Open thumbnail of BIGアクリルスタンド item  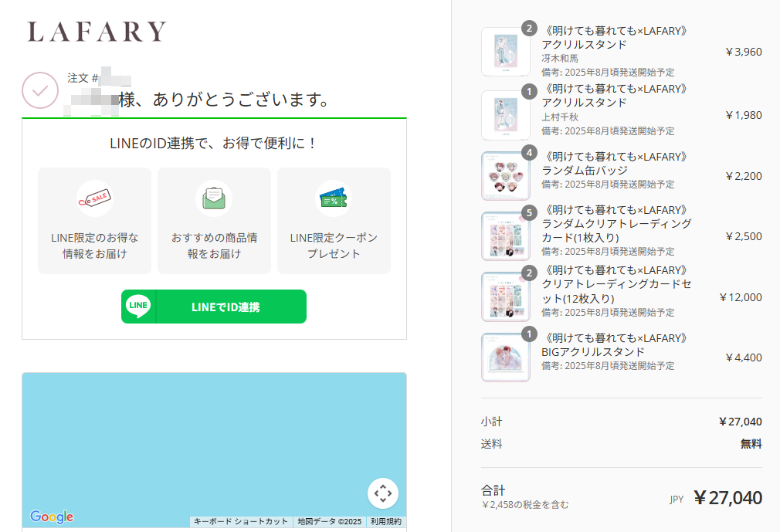pos(505,357)
